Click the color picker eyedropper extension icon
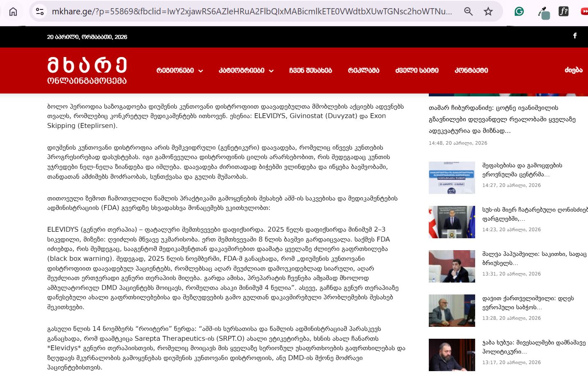The height and width of the screenshot is (374, 588). click(x=543, y=13)
